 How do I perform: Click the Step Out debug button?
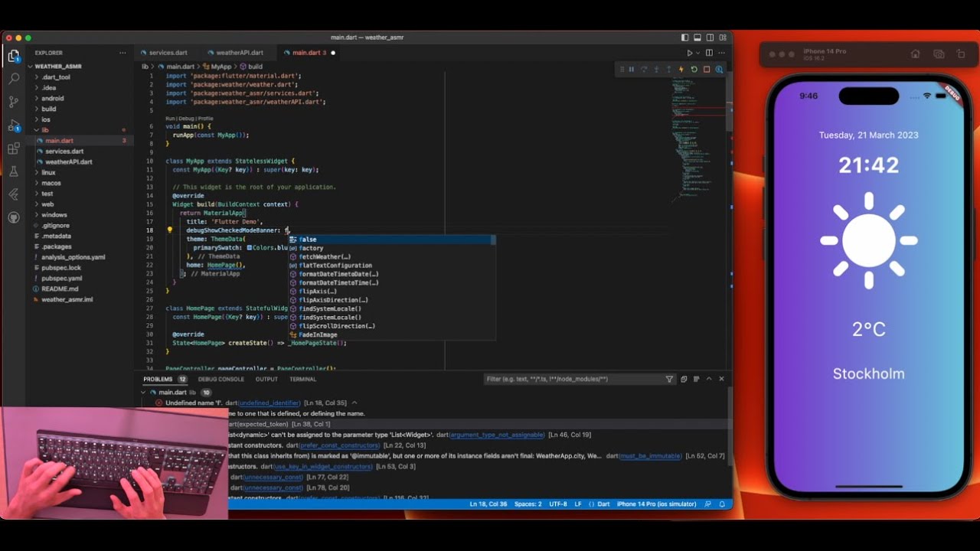pos(668,70)
